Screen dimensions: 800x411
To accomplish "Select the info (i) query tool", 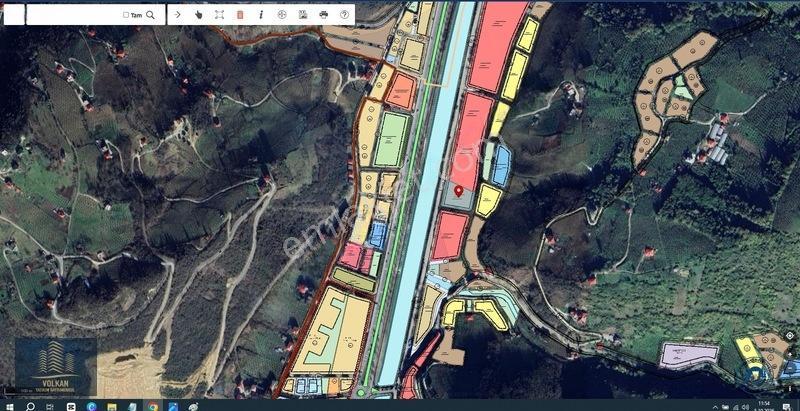I will pos(261,14).
